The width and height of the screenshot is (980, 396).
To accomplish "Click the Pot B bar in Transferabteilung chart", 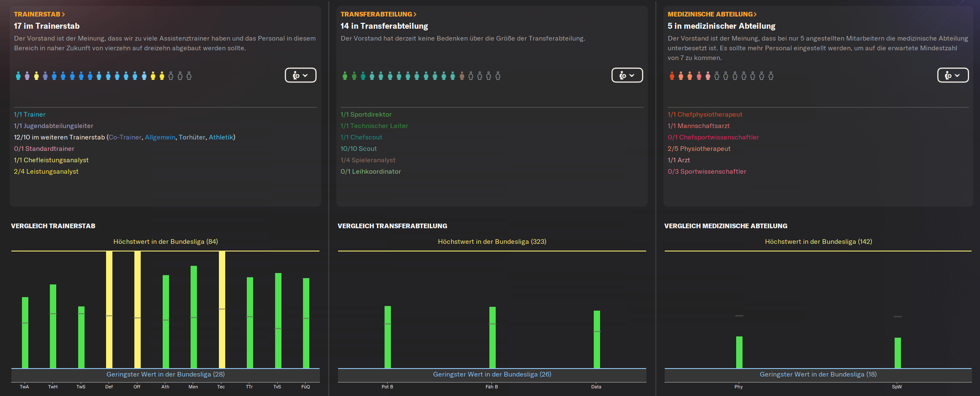I will click(388, 337).
